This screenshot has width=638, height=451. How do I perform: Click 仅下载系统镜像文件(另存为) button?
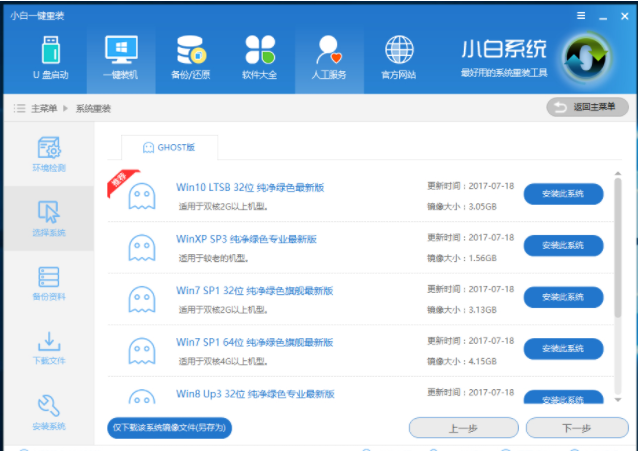point(169,428)
